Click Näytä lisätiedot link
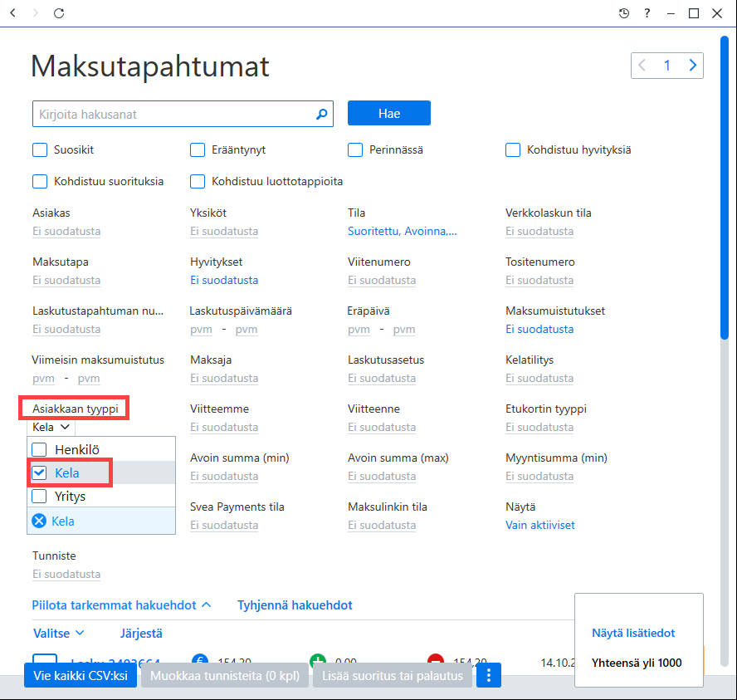The width and height of the screenshot is (737, 700). (x=633, y=633)
